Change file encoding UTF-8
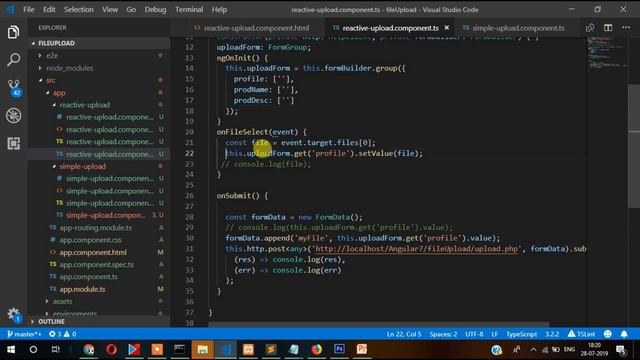The image size is (640, 360). coord(474,334)
